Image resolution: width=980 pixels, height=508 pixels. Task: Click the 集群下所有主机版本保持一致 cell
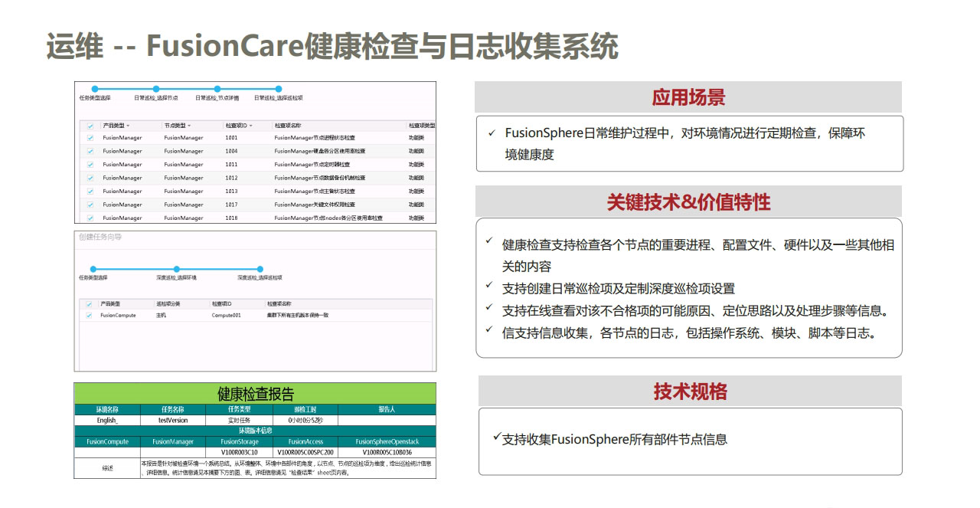[297, 315]
